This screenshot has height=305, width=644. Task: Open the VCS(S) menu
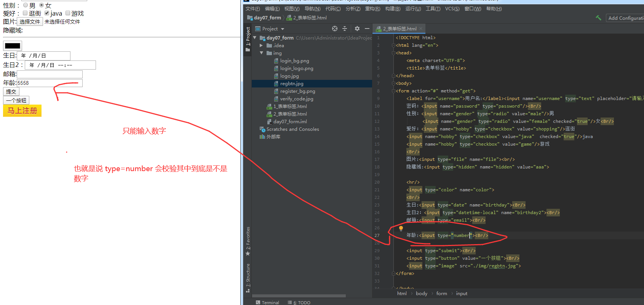click(x=452, y=9)
